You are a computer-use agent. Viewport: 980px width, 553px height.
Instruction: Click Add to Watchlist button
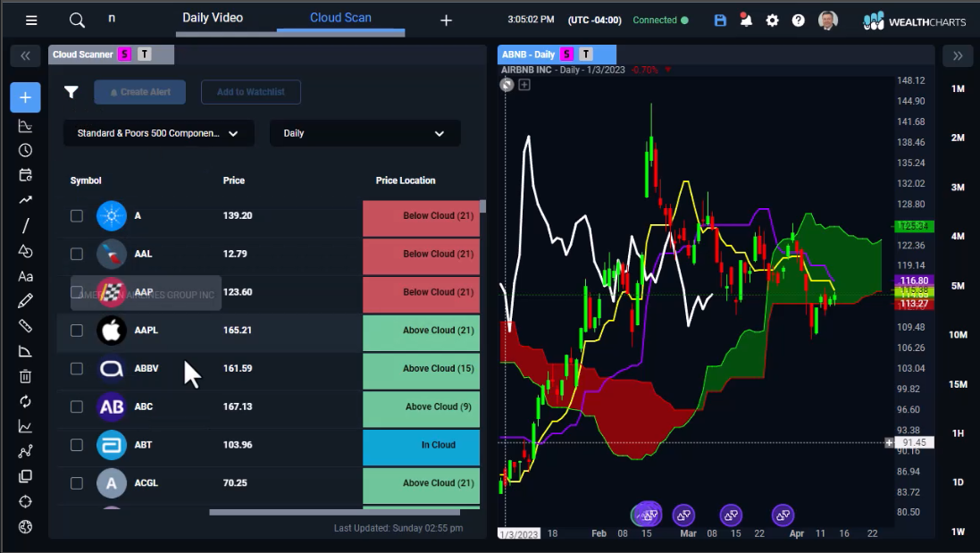pos(251,92)
